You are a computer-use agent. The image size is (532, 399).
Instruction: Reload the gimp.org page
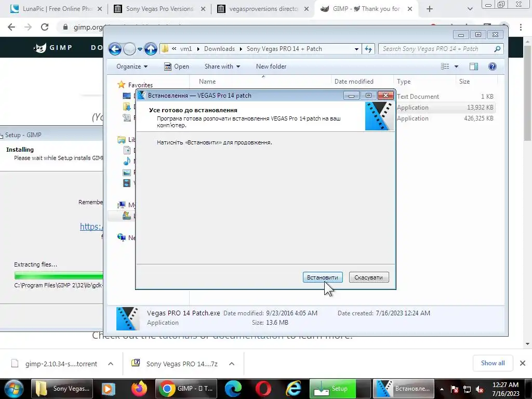45,27
